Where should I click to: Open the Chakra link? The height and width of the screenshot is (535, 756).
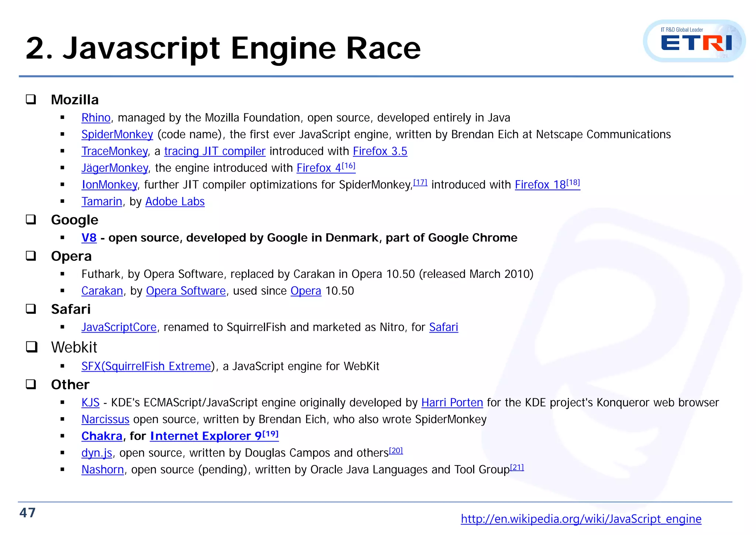point(102,436)
